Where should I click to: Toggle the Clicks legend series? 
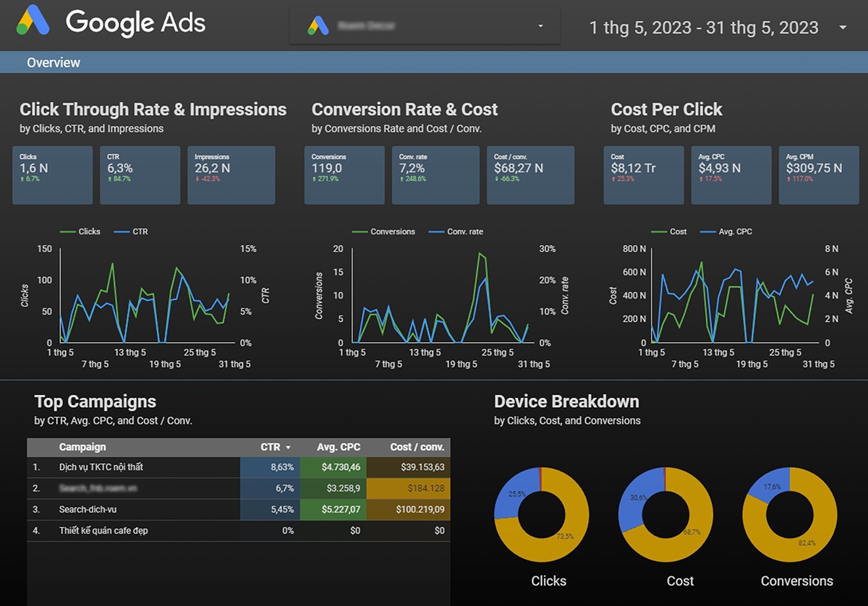tap(80, 231)
